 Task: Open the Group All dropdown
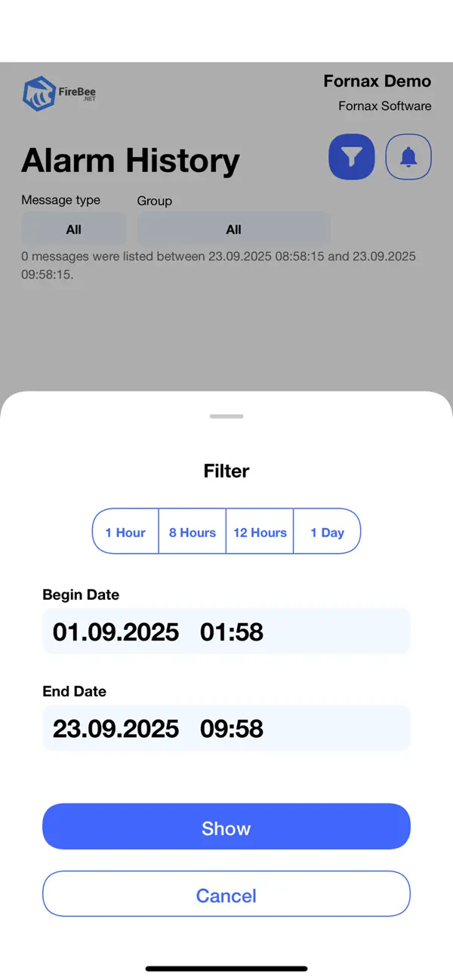tap(233, 229)
